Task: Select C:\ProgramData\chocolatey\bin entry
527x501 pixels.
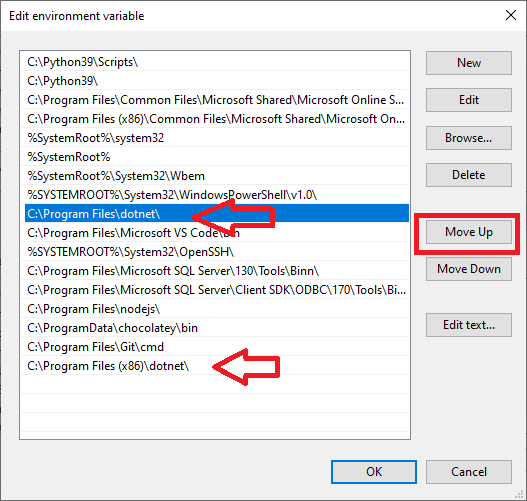Action: coord(215,328)
